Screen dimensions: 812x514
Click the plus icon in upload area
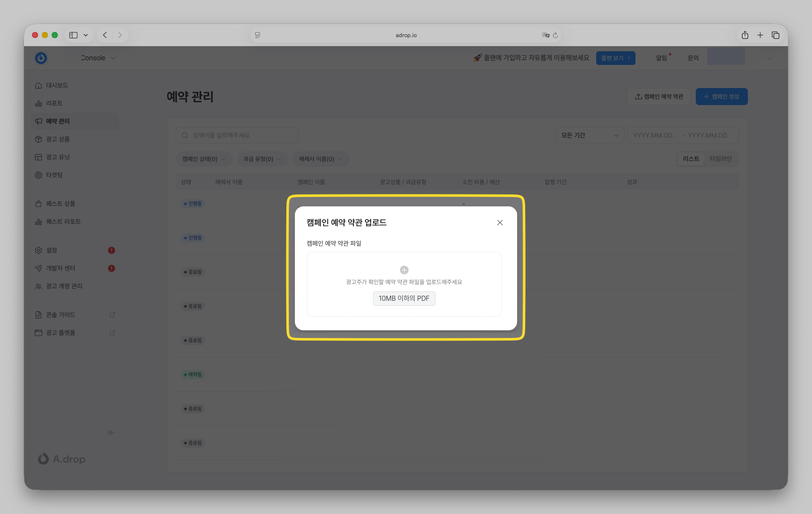pyautogui.click(x=404, y=270)
